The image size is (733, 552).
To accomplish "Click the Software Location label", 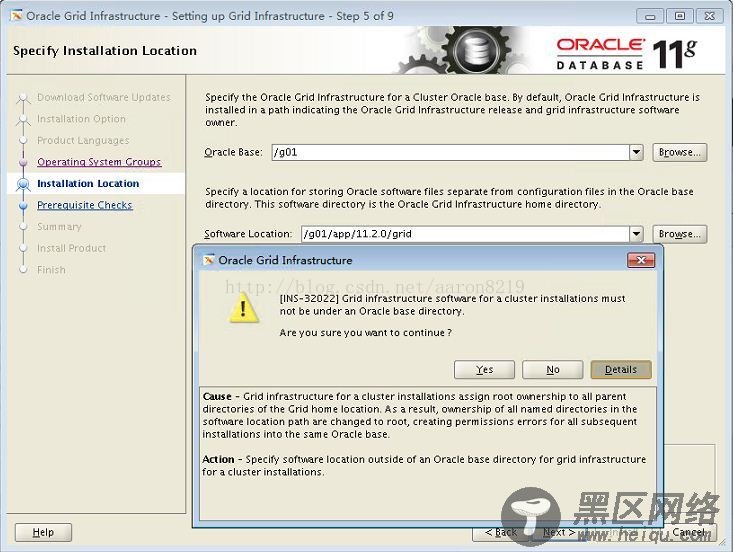I will (248, 234).
